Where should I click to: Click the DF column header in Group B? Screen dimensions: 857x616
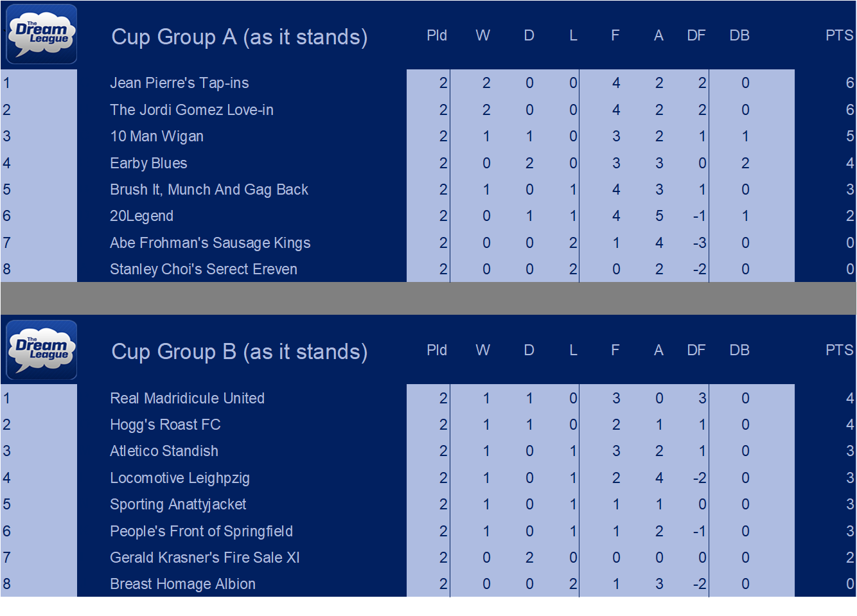pyautogui.click(x=696, y=350)
